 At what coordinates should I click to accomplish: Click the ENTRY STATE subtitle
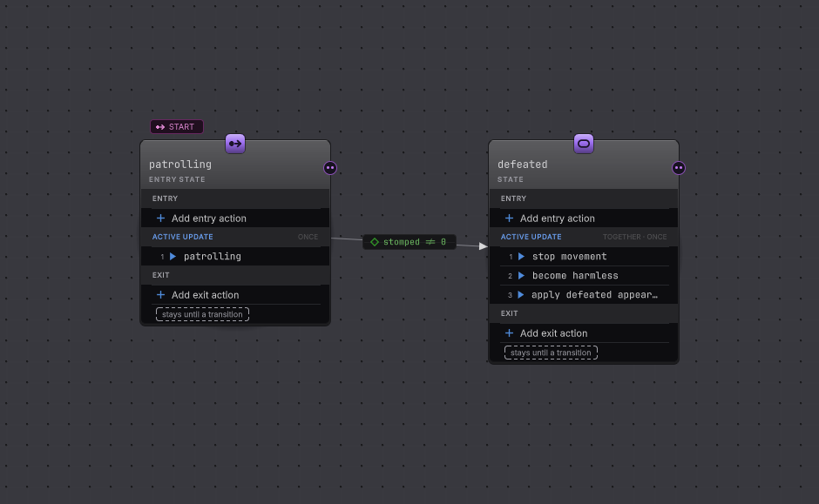177,179
